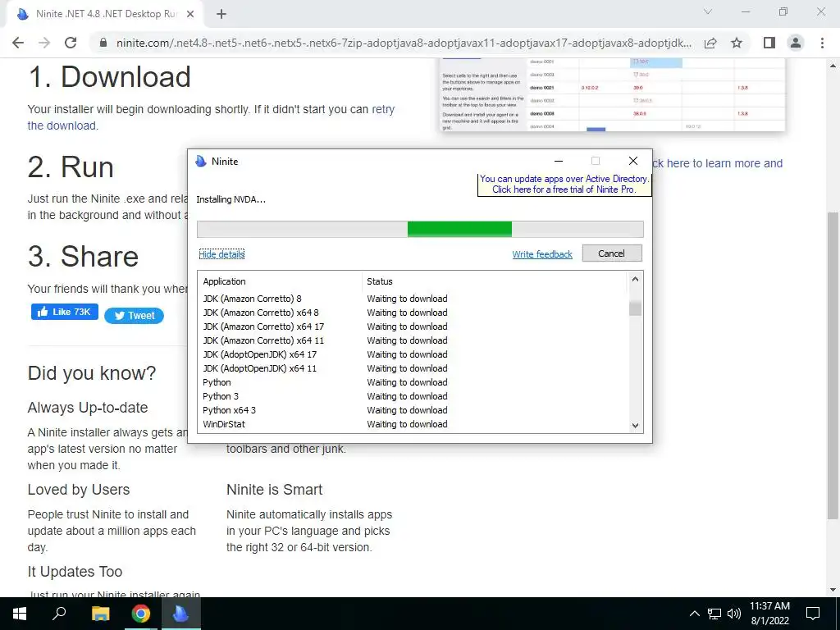This screenshot has height=630, width=840.
Task: Select JDK (Amazon Corretto) x64 11 row
Action: 413,340
